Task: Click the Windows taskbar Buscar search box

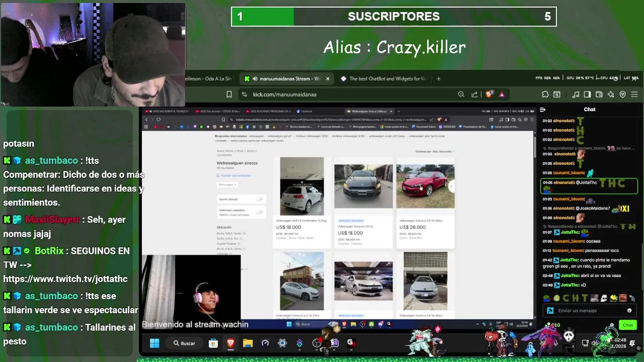Action: pyautogui.click(x=184, y=343)
